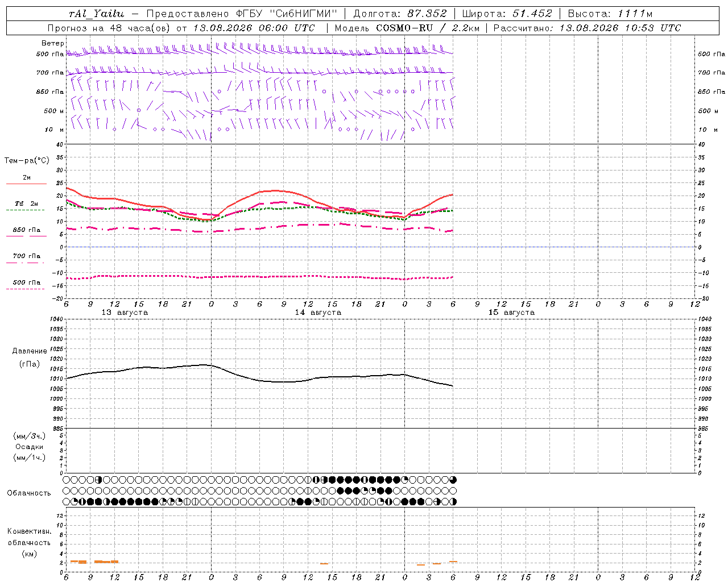Click the solid red 2м legend line

coord(26,184)
